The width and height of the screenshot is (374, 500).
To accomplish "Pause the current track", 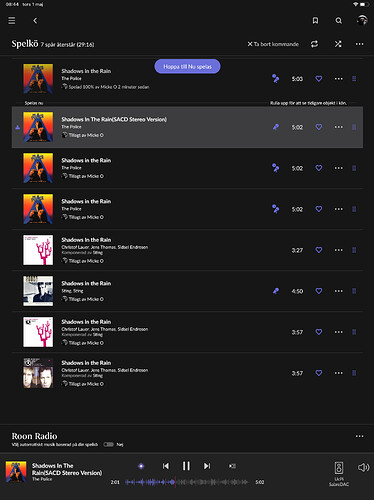I will click(186, 466).
